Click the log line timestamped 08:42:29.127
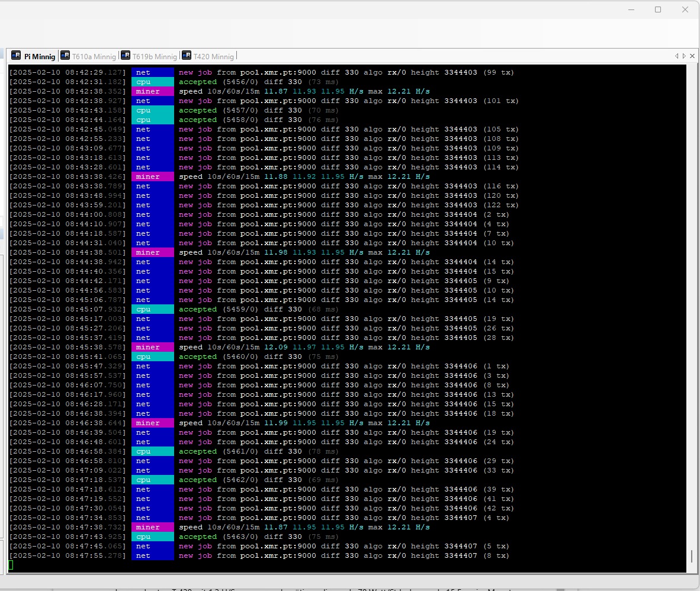The width and height of the screenshot is (700, 591). (x=262, y=72)
